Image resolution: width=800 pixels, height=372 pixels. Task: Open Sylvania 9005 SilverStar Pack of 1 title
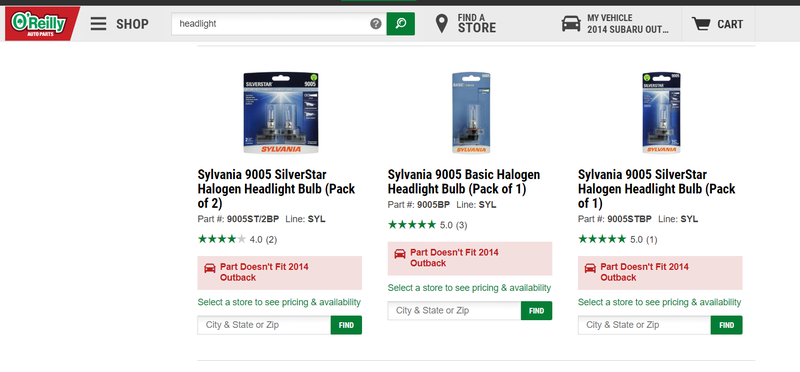[657, 189]
